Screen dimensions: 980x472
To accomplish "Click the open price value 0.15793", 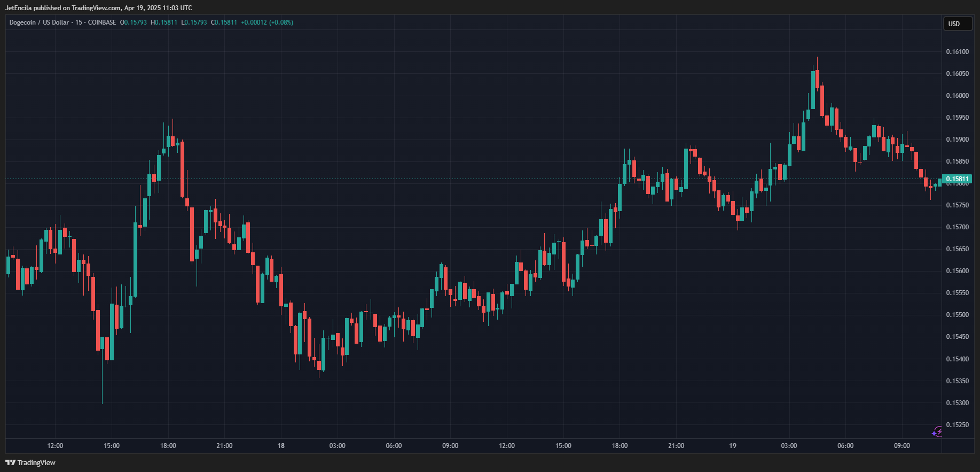I will click(134, 22).
